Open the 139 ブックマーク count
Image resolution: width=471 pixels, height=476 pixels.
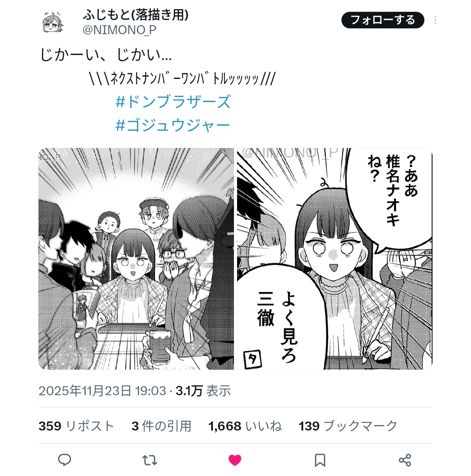point(348,426)
